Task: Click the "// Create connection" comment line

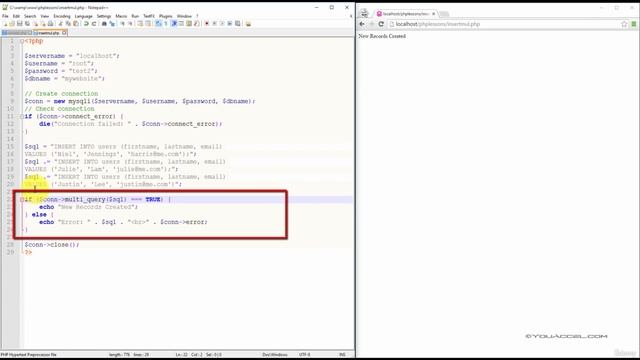Action: 61,93
